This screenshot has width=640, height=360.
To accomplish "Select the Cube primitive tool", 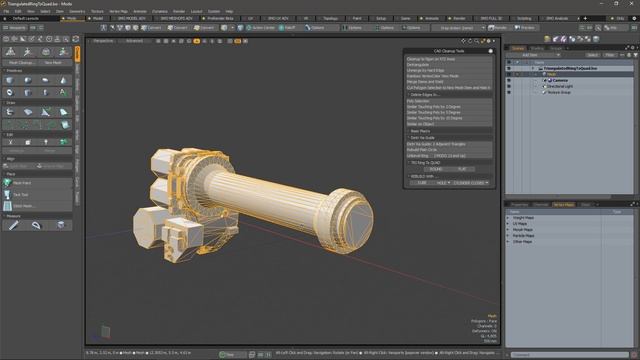I will tap(10, 80).
